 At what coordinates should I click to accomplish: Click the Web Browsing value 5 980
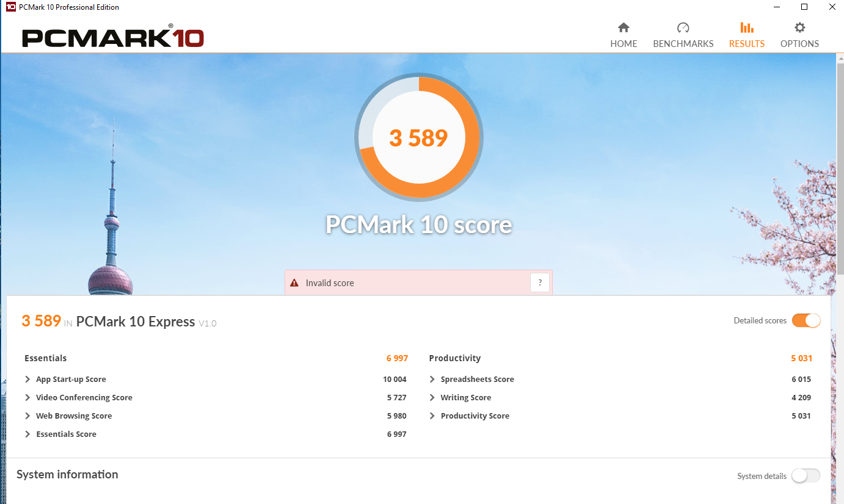coord(396,416)
